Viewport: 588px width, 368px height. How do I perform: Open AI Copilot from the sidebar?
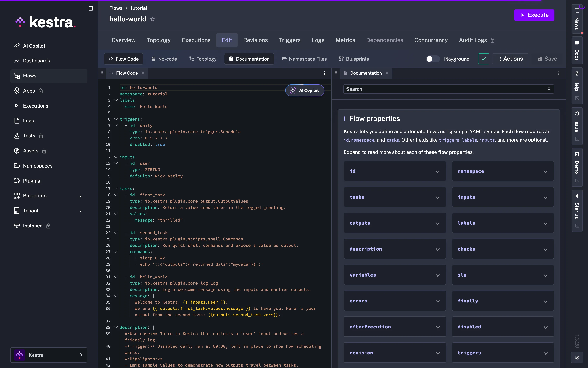(x=49, y=46)
